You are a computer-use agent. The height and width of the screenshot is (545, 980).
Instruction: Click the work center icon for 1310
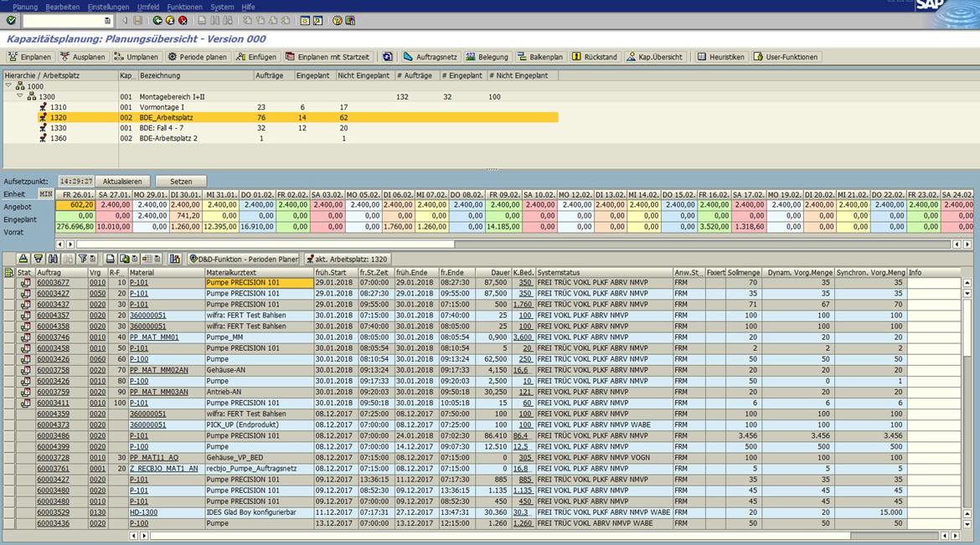coord(43,107)
